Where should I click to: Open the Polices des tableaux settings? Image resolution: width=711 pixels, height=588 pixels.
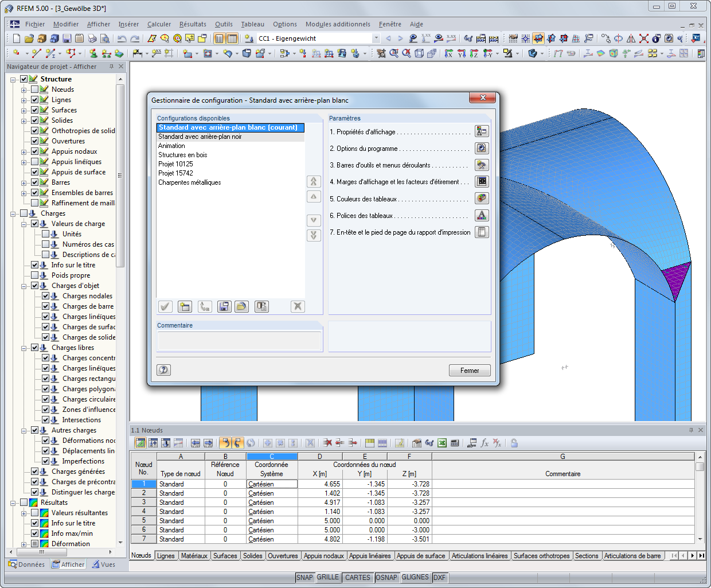[x=482, y=215]
